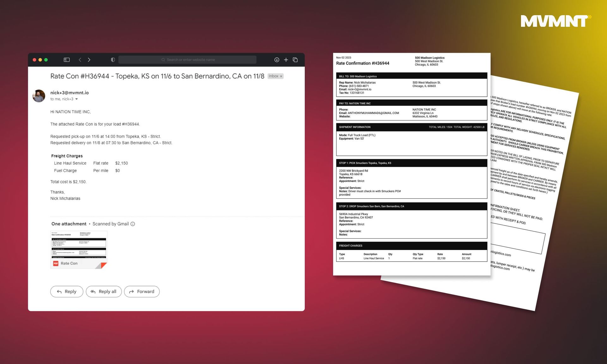Click sender address nick+3@mvmnt.io
Screen dimensions: 607x364
[x=70, y=93]
